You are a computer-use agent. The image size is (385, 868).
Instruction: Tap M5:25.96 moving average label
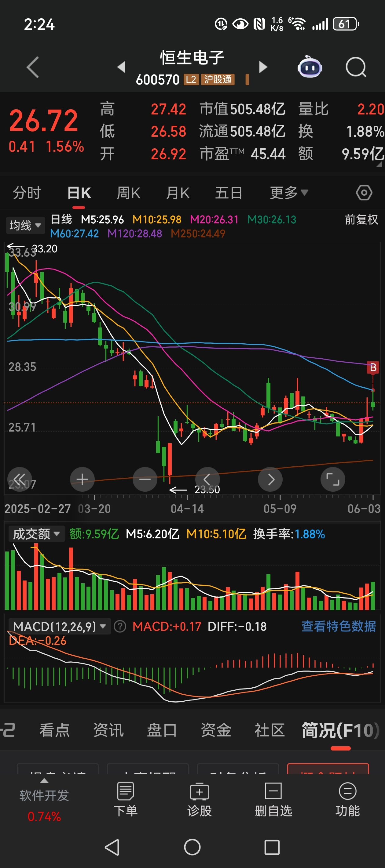coord(102,220)
